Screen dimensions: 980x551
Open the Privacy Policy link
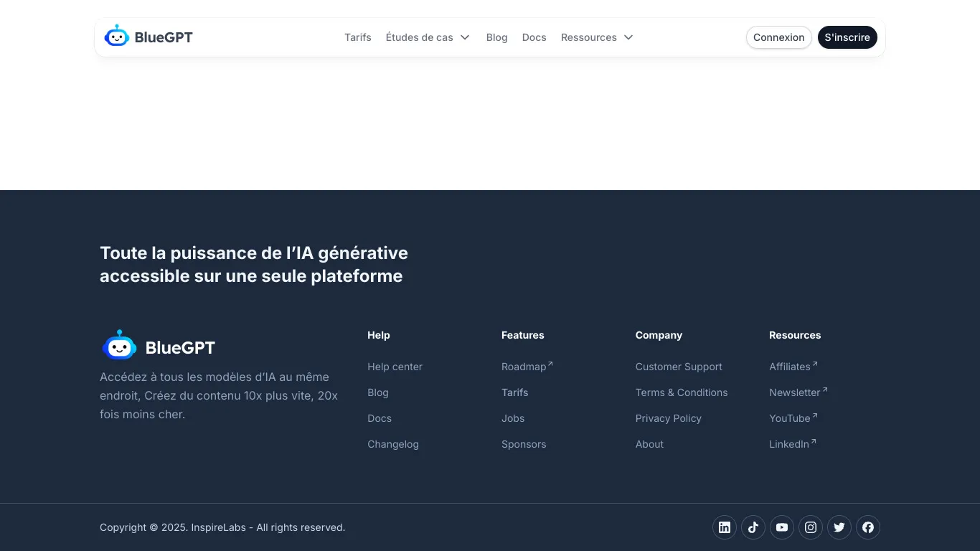(x=669, y=418)
